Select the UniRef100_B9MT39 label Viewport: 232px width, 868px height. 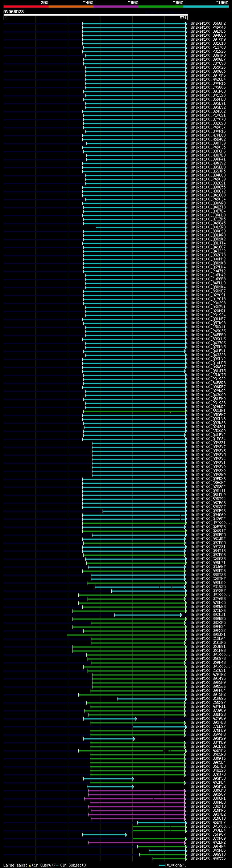coord(208,143)
